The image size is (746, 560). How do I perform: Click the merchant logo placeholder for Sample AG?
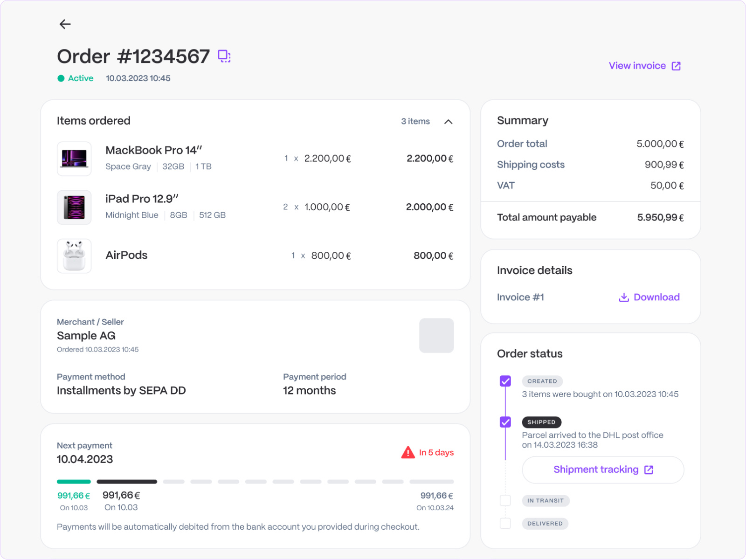[436, 335]
